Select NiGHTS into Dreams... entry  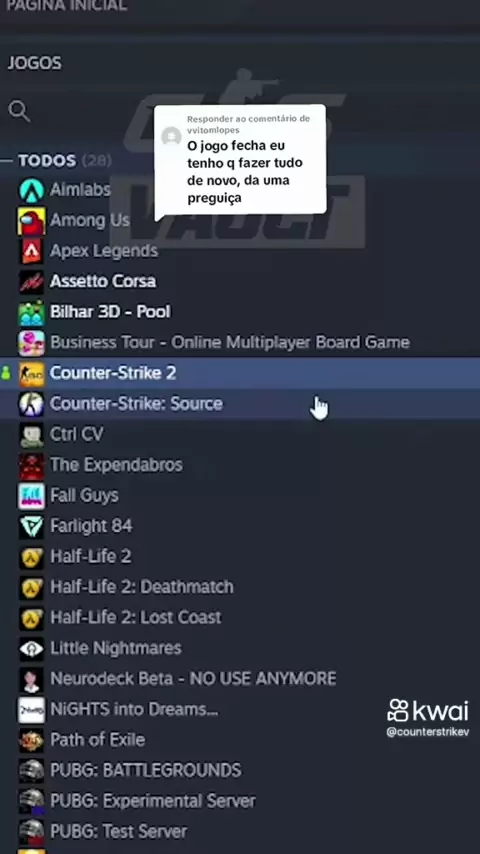[134, 709]
